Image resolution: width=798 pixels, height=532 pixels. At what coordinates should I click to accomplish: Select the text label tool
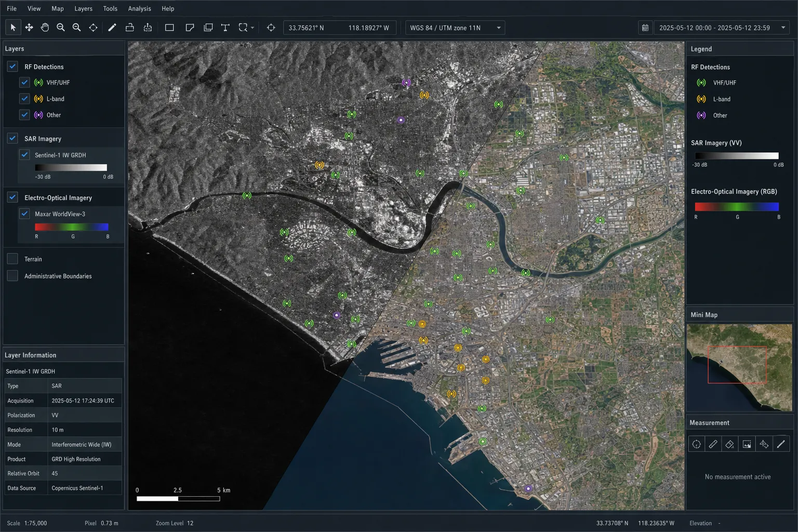click(225, 28)
